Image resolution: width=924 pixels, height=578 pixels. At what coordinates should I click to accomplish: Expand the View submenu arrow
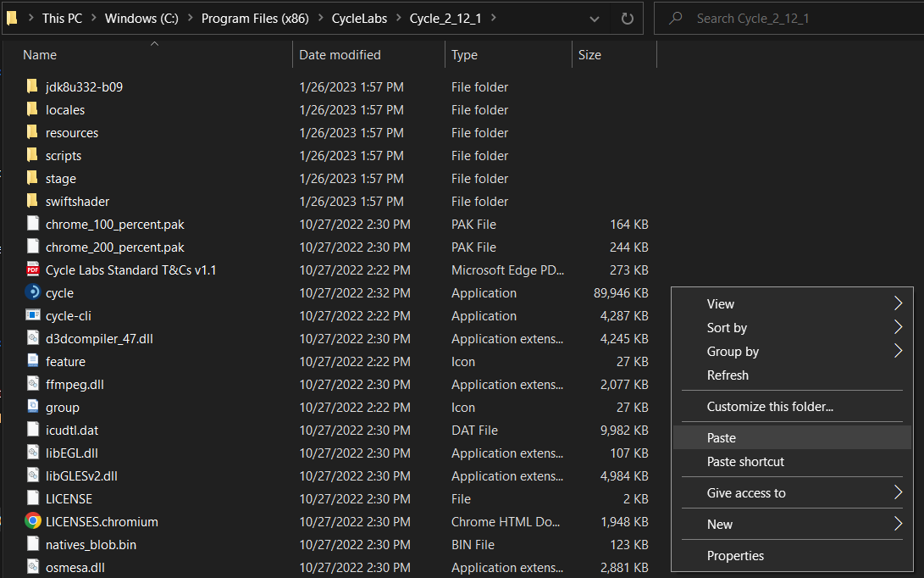coord(898,303)
